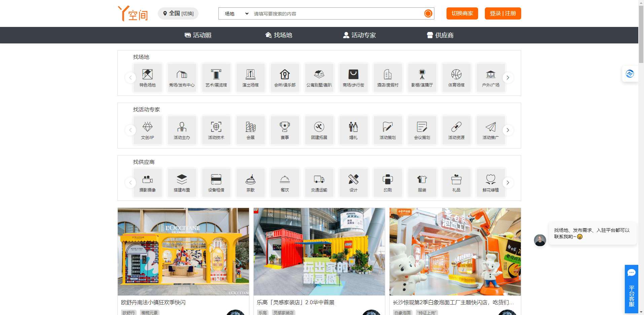
Task: Show next venues in 找场地 carousel
Action: pos(508,78)
